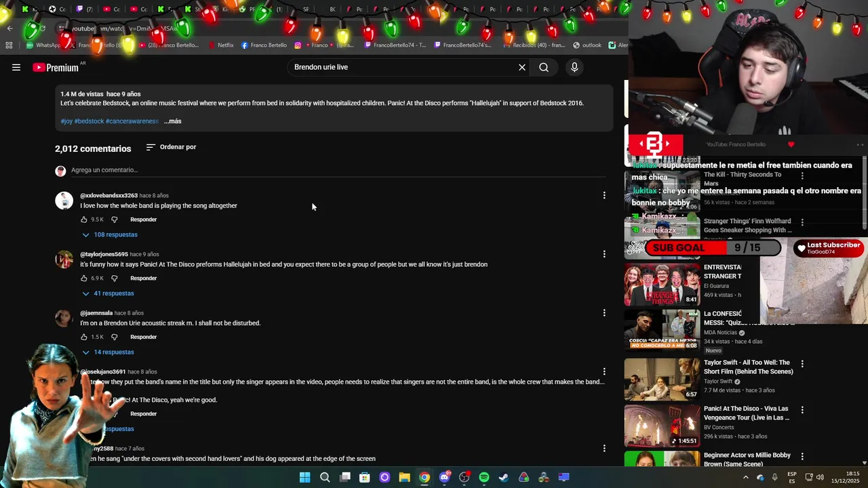The width and height of the screenshot is (868, 488).
Task: Open options menu for taylorjones5695 comment
Action: click(604, 254)
